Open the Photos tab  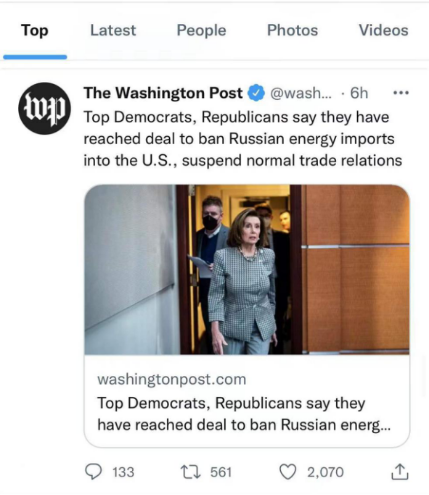point(292,30)
